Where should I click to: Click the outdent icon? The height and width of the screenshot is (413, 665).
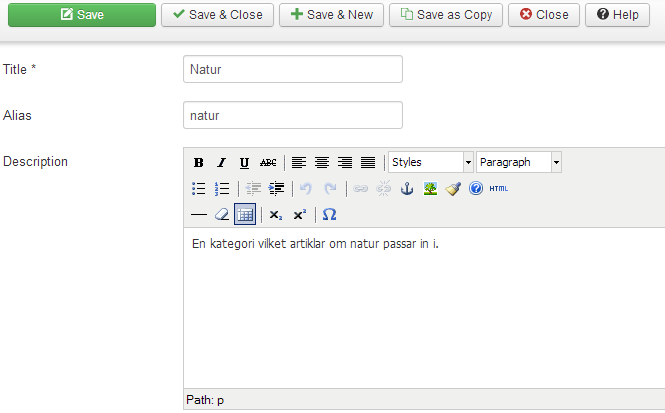pyautogui.click(x=253, y=188)
